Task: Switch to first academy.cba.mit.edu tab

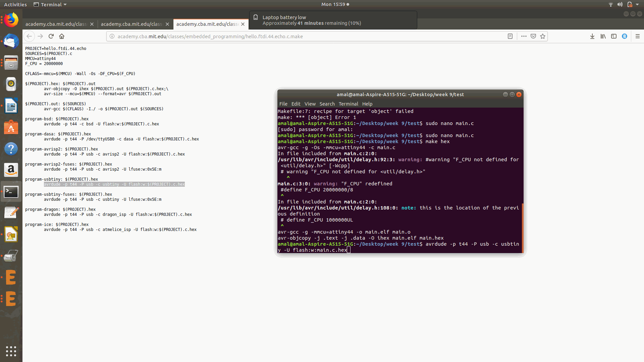Action: coord(56,24)
